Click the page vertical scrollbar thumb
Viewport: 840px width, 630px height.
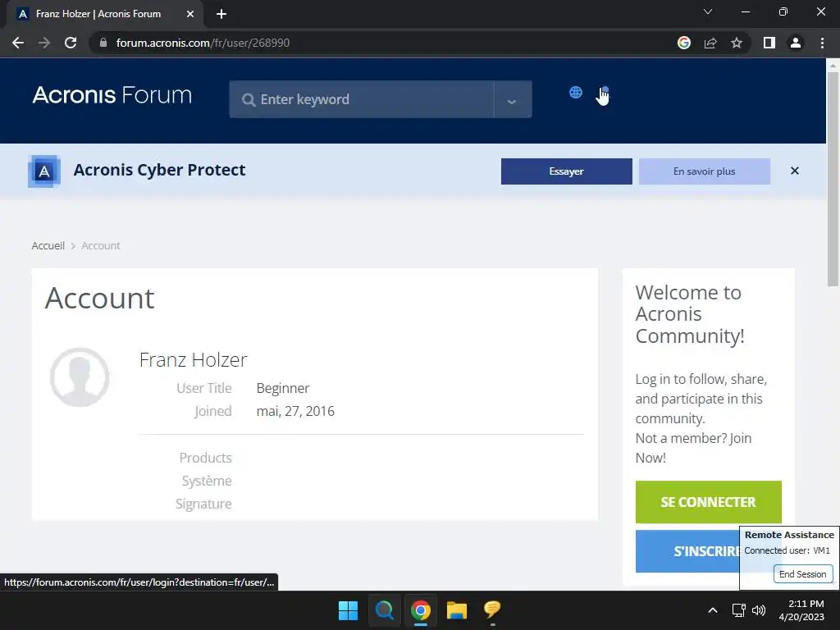point(833,180)
